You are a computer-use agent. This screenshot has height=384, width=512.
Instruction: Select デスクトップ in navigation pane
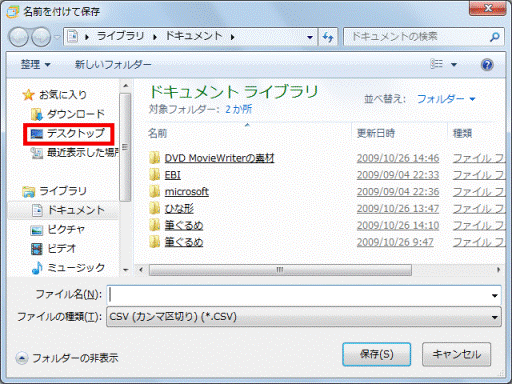point(76,133)
